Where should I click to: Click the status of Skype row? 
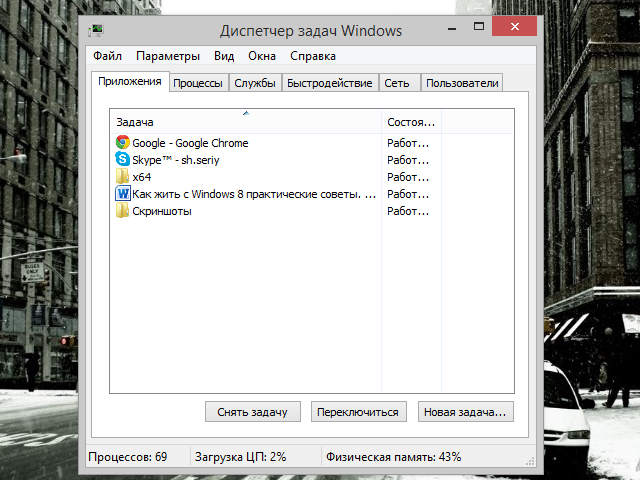(408, 160)
